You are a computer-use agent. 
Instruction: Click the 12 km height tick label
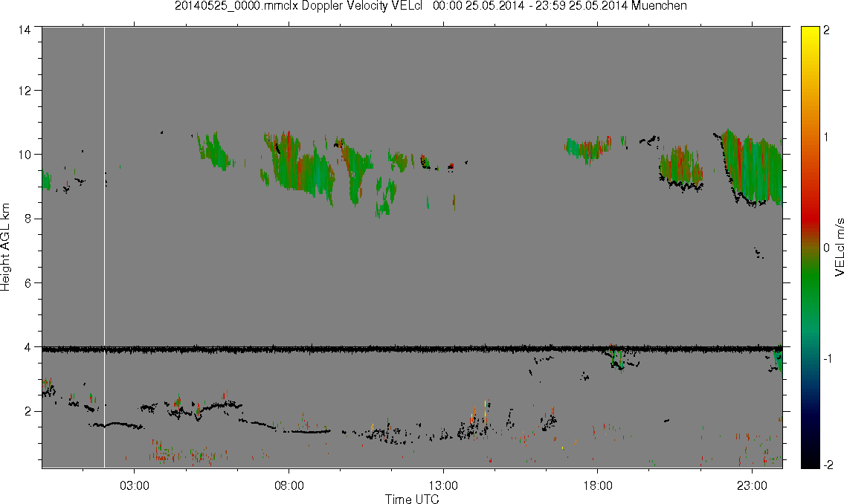(x=24, y=91)
